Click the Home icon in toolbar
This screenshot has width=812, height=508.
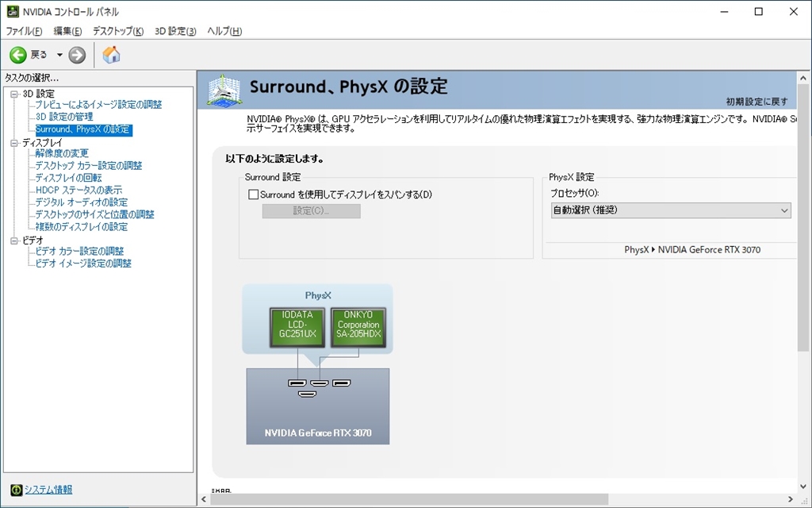click(111, 55)
